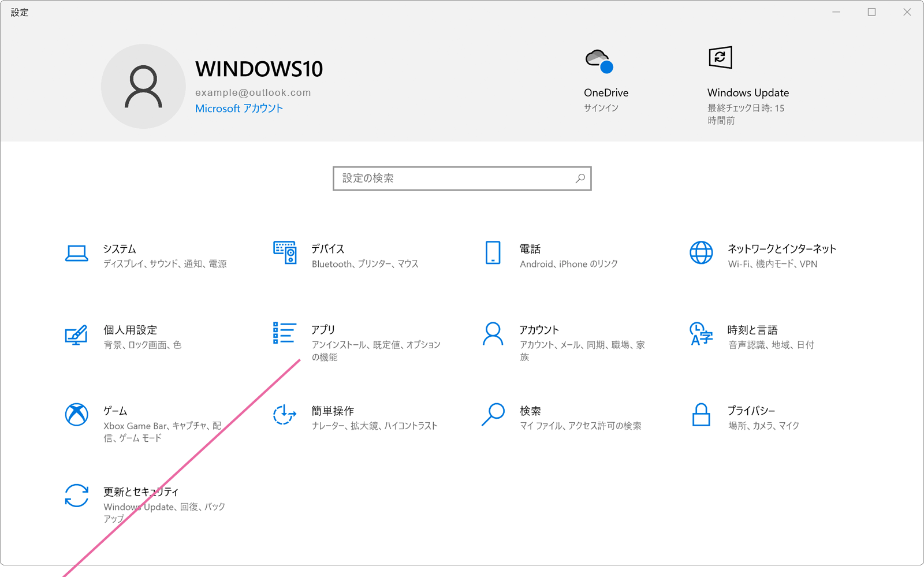Click the 背景、ロック画面、色 description
924x577 pixels.
(x=143, y=345)
